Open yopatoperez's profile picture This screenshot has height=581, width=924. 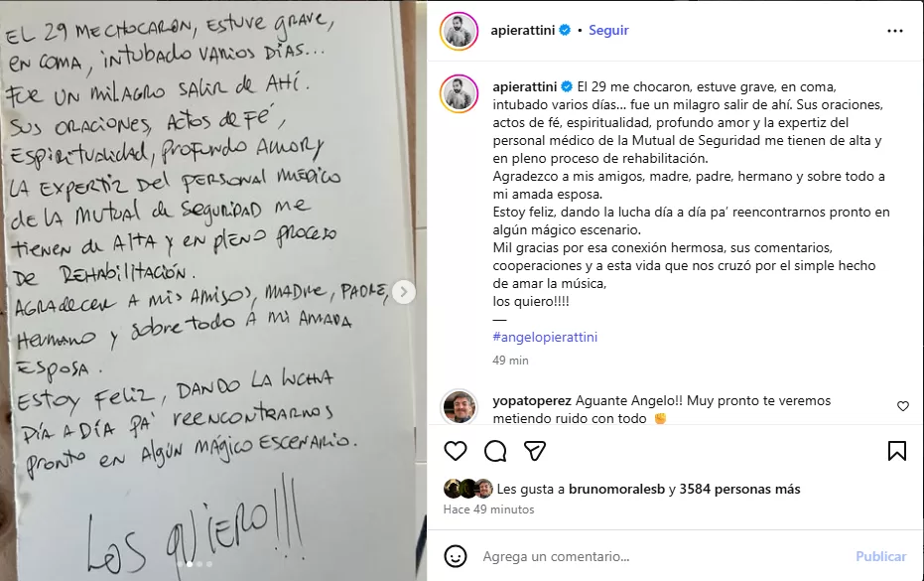[x=460, y=407]
